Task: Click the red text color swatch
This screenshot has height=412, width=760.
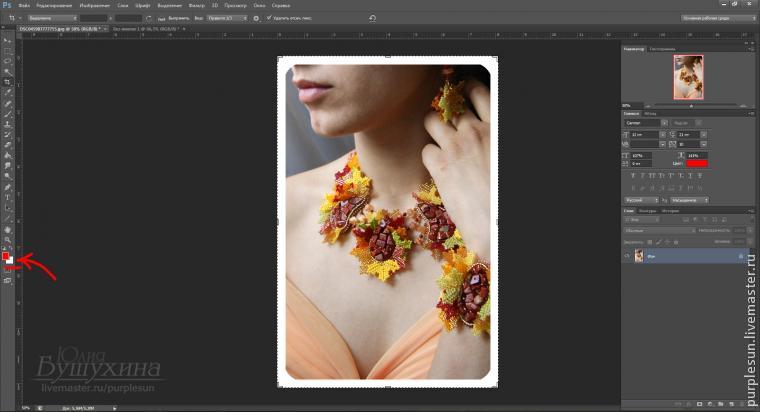Action: [697, 163]
